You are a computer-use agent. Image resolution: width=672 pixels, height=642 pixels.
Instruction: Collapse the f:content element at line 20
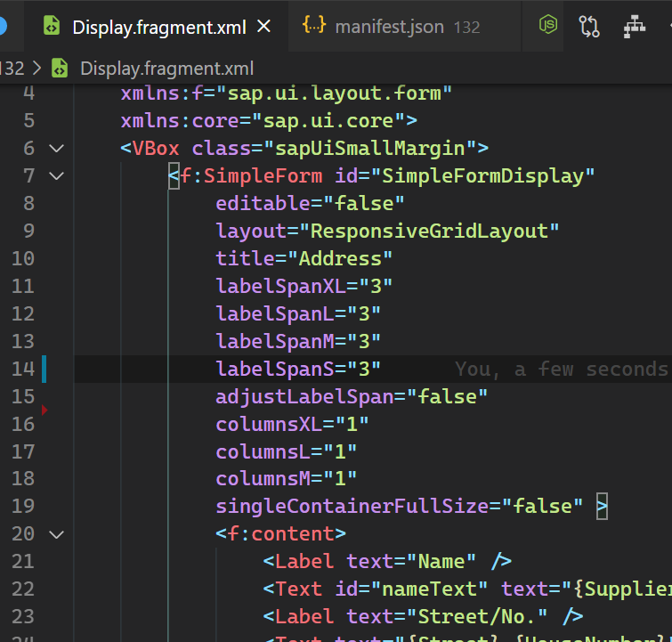click(x=57, y=535)
